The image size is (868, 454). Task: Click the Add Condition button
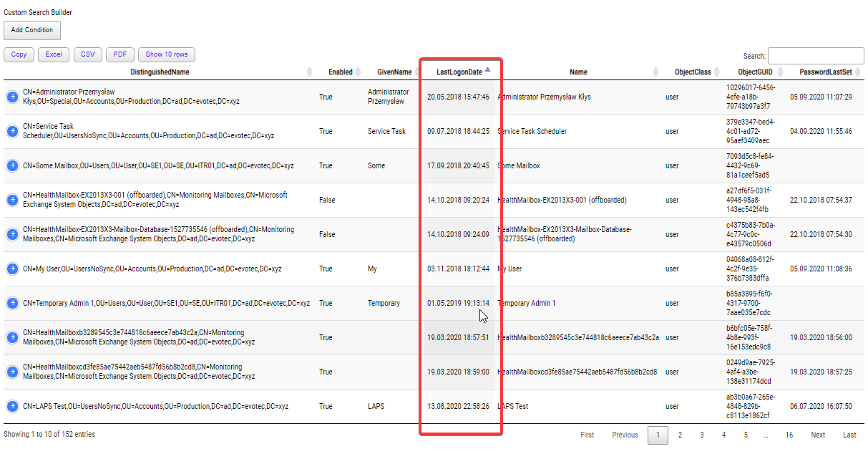pyautogui.click(x=32, y=30)
